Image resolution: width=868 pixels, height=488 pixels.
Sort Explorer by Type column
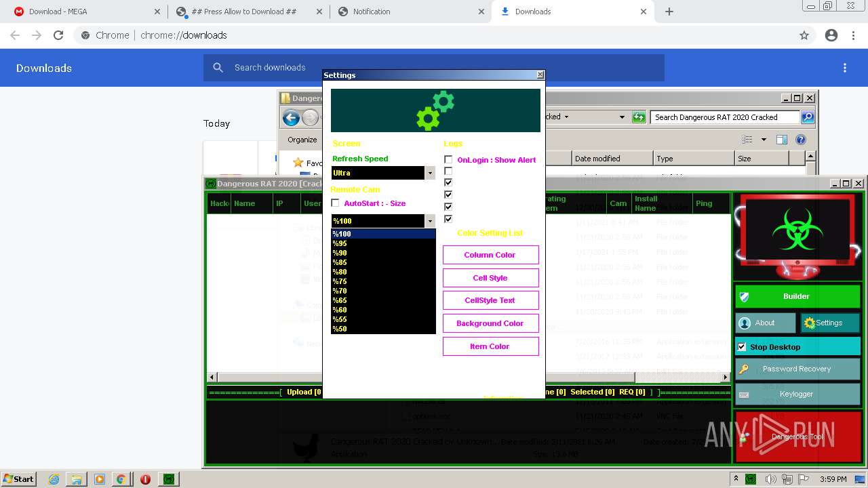pos(694,159)
